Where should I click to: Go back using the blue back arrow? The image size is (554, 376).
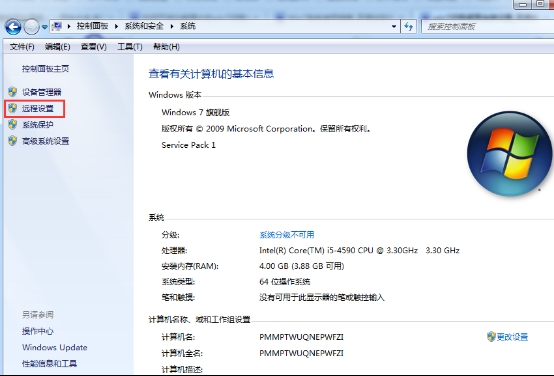[x=13, y=27]
